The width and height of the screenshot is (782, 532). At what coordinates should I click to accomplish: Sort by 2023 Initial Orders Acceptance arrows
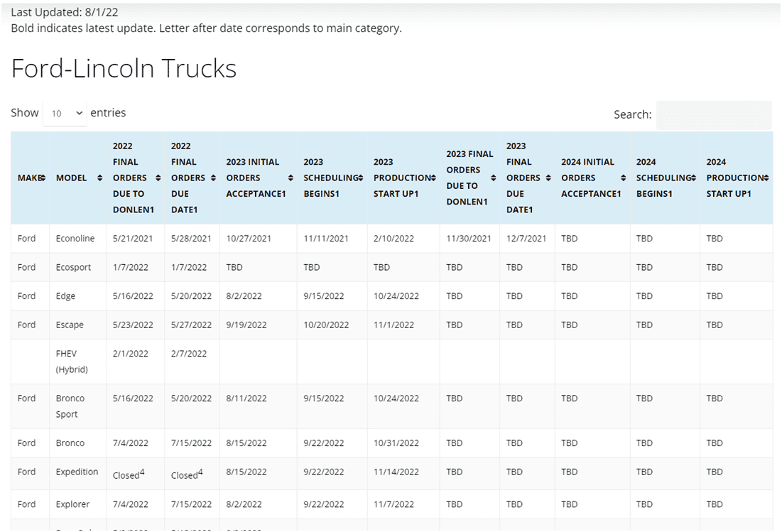click(290, 178)
